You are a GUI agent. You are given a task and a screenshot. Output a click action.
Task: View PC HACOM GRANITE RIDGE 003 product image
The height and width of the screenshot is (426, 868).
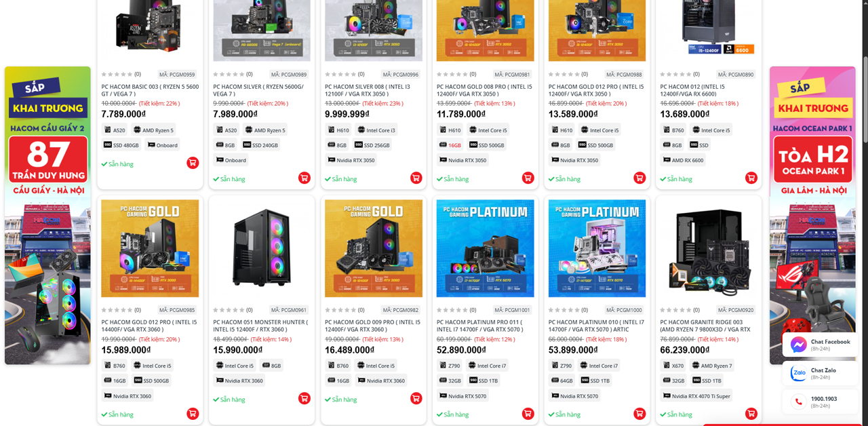coord(709,248)
